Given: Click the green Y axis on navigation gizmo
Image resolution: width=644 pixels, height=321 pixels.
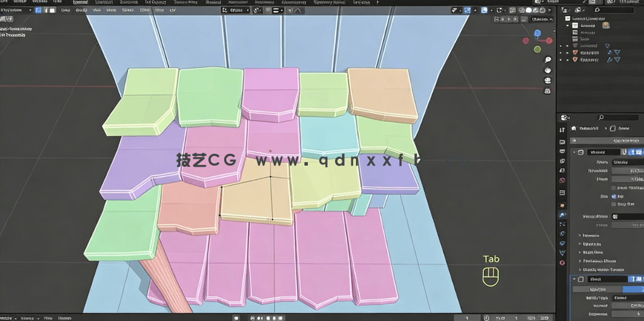Looking at the screenshot, I should tap(537, 50).
